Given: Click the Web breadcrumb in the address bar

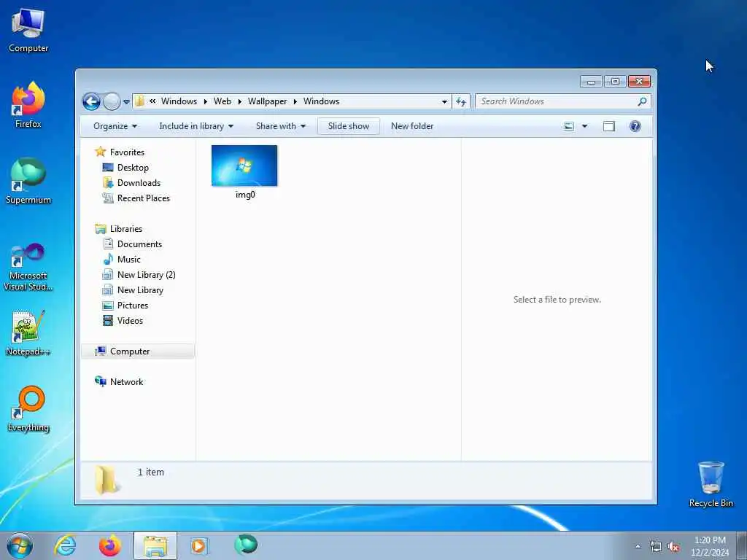Looking at the screenshot, I should point(222,101).
